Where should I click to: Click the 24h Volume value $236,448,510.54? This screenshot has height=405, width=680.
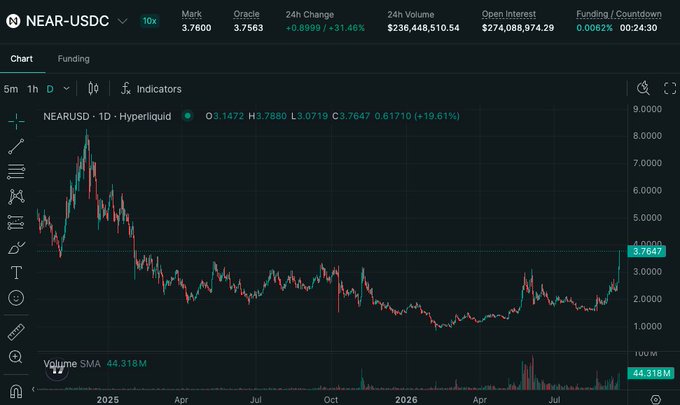tap(423, 28)
